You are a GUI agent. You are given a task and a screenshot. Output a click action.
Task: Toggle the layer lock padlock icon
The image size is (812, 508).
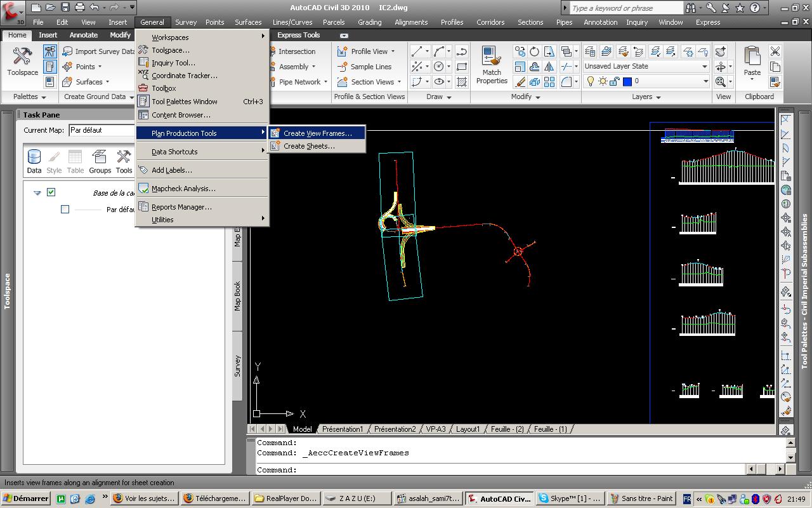614,81
